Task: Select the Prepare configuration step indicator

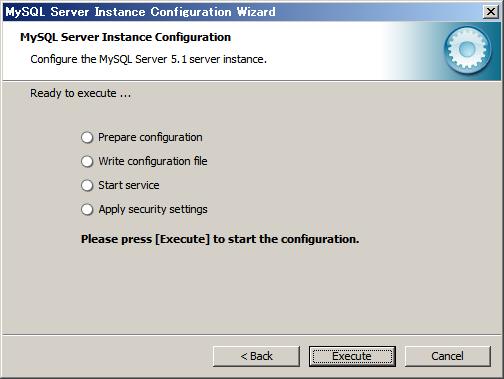Action: pyautogui.click(x=87, y=137)
